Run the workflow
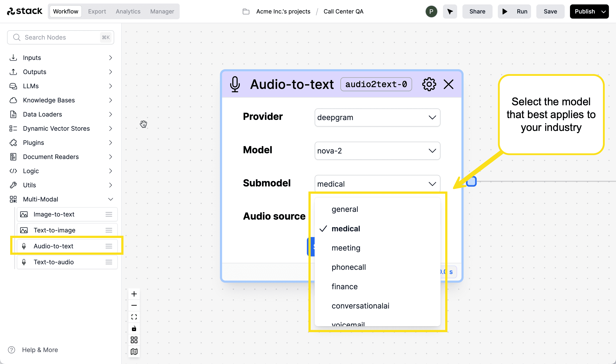Viewport: 616px width, 364px height. click(x=514, y=11)
